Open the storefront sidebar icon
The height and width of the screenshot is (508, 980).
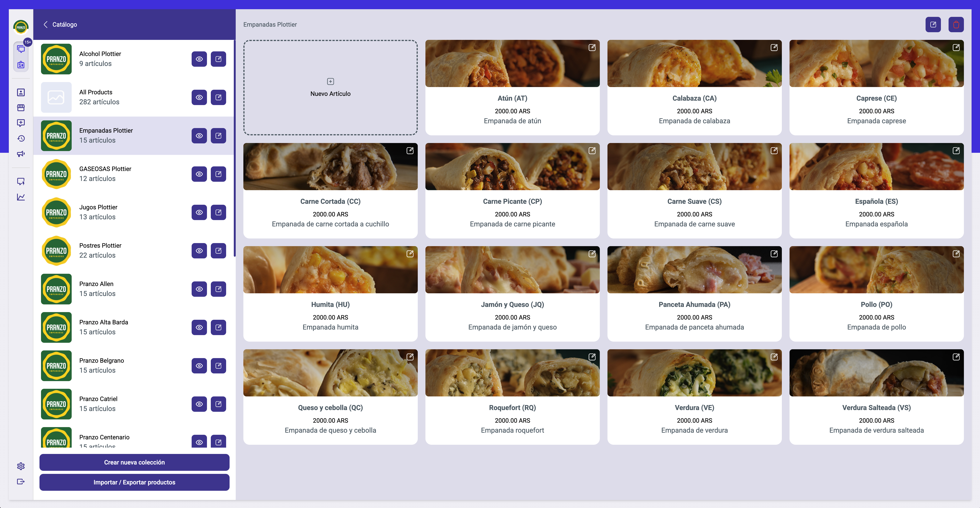21,108
